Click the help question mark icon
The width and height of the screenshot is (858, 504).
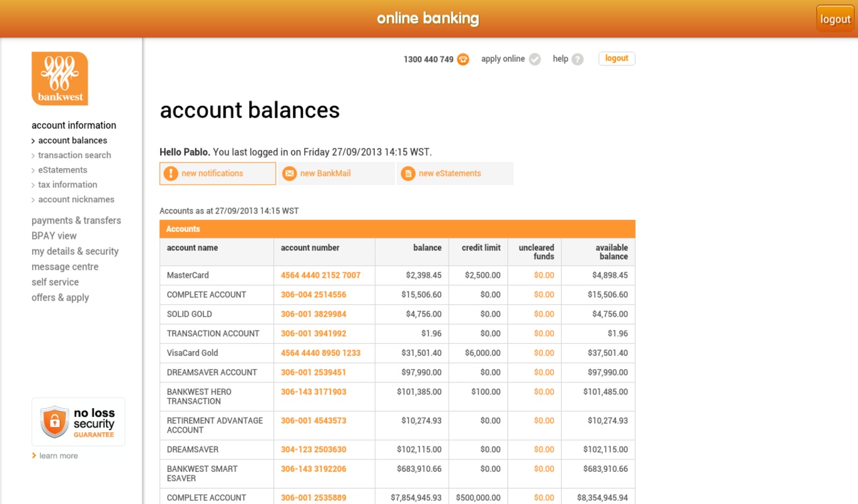578,59
